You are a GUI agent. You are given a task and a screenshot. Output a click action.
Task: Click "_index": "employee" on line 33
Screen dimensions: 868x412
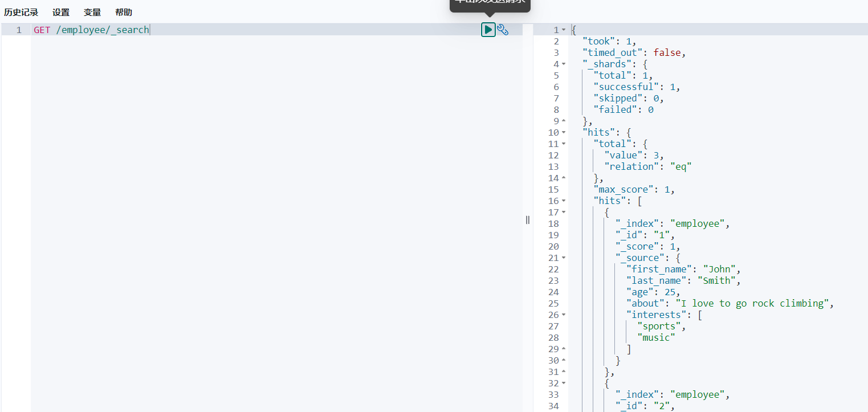[x=673, y=394]
